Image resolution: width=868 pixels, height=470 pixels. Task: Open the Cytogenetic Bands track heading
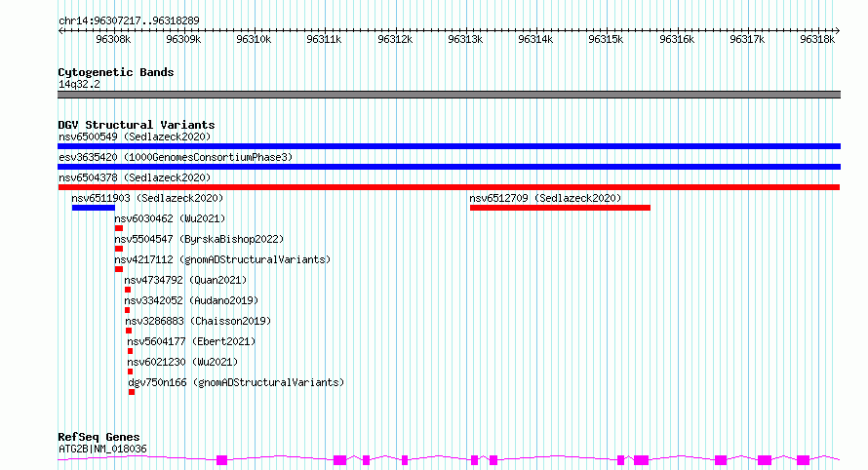click(116, 72)
